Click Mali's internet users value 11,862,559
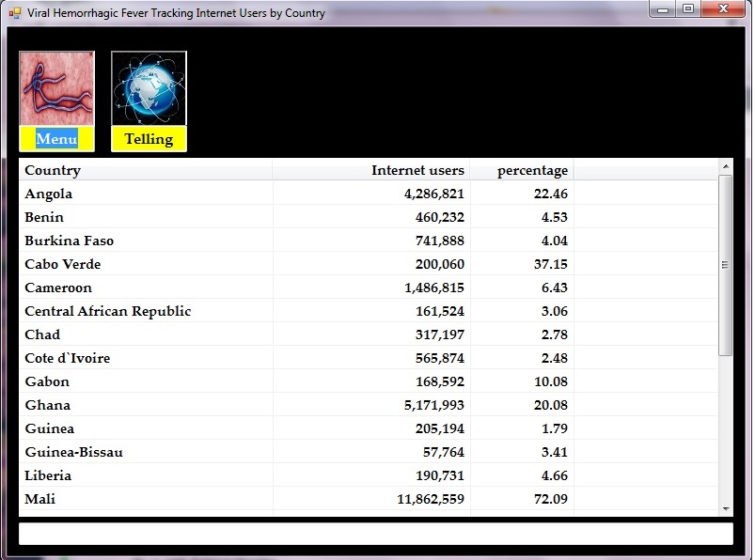Image resolution: width=755 pixels, height=560 pixels. point(431,499)
